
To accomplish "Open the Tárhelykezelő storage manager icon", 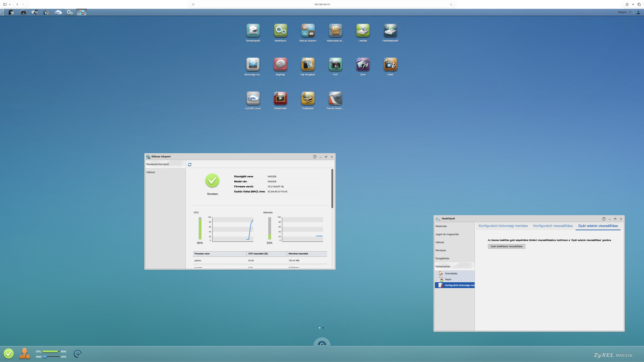I will (253, 31).
